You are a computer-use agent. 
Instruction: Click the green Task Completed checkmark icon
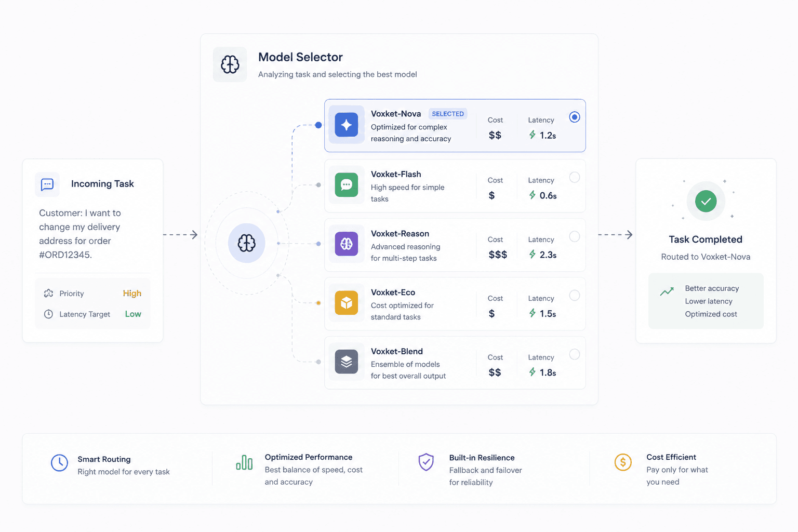coord(706,201)
